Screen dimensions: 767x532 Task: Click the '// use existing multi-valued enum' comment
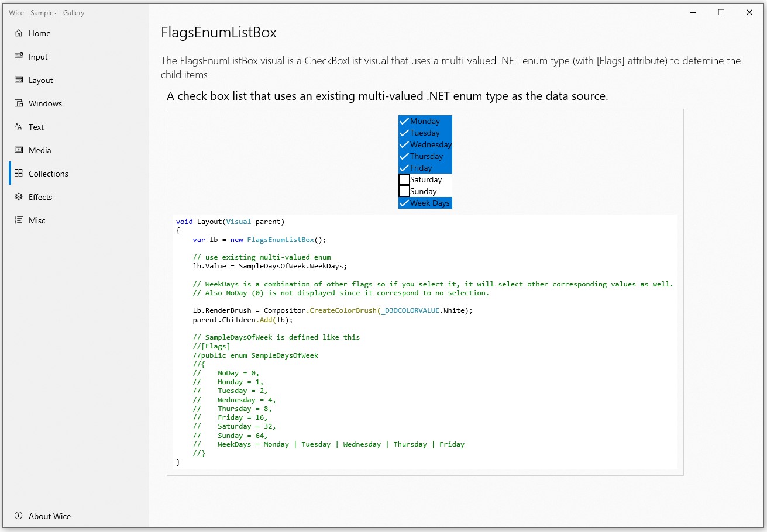click(x=262, y=257)
